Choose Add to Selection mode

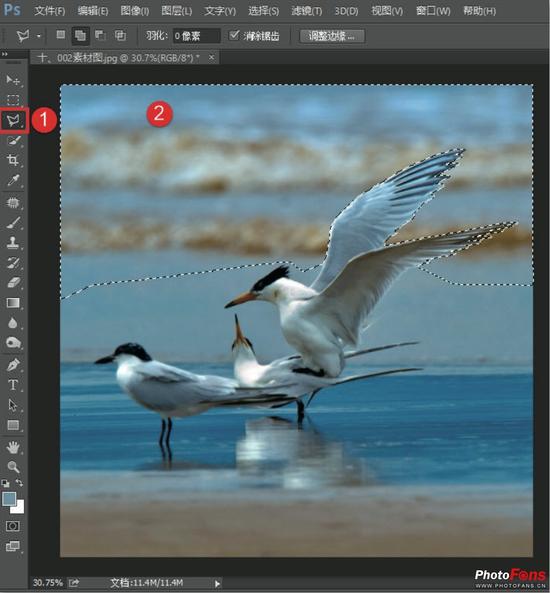click(80, 36)
